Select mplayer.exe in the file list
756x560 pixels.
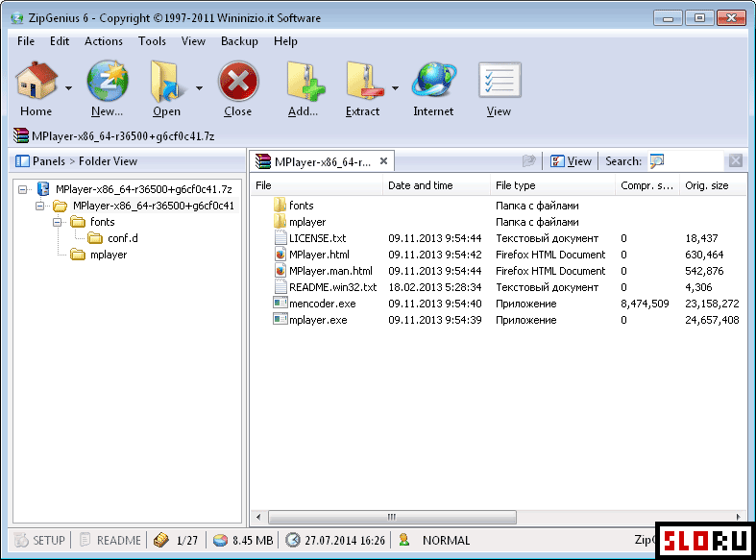click(x=318, y=320)
